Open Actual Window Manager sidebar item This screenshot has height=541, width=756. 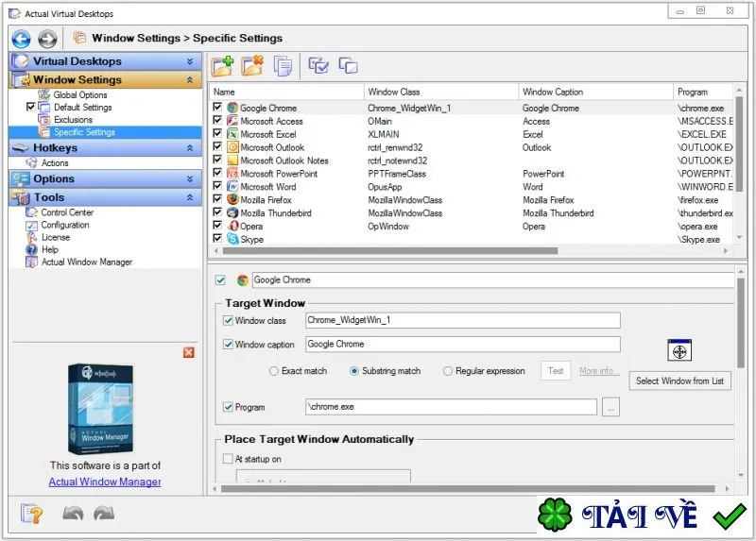(x=87, y=262)
